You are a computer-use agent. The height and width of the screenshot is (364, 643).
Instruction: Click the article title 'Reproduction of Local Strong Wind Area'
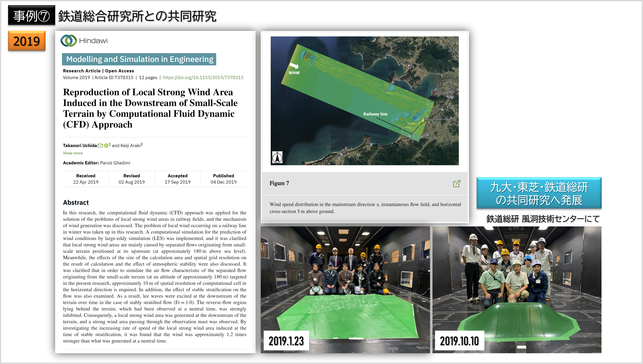coord(150,108)
